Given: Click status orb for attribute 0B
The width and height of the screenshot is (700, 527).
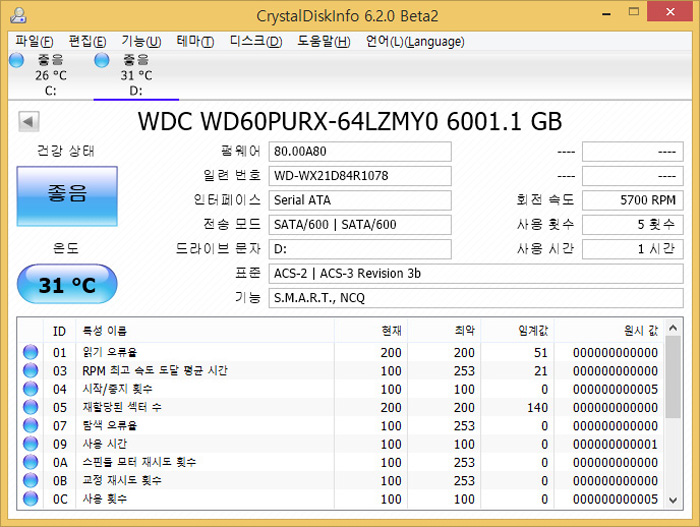Looking at the screenshot, I should pos(31,480).
